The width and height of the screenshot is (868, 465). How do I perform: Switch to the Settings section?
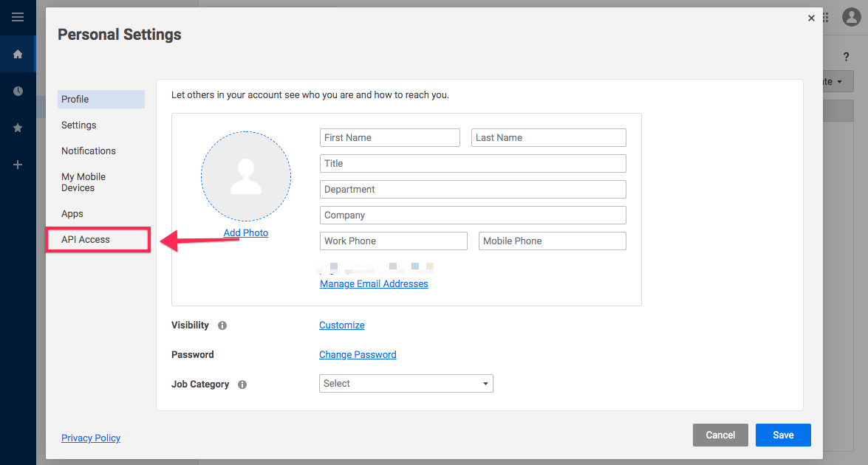click(x=78, y=125)
